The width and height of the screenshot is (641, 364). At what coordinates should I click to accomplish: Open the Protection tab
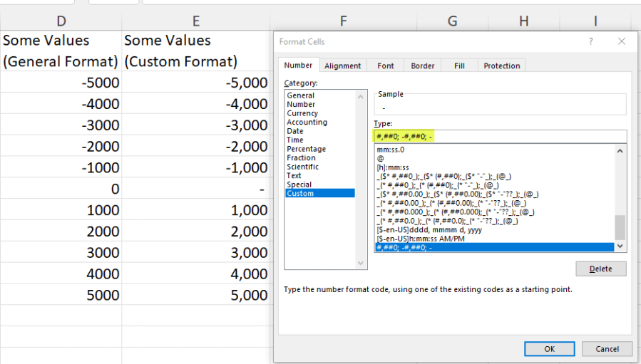501,66
